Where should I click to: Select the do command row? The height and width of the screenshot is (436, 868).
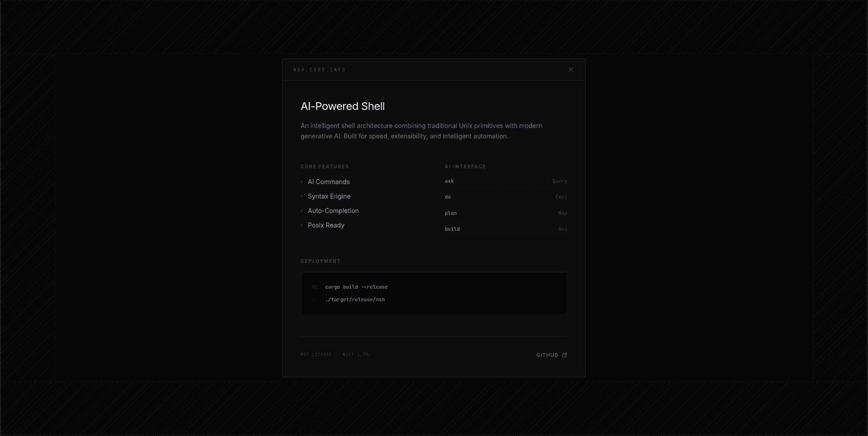506,197
